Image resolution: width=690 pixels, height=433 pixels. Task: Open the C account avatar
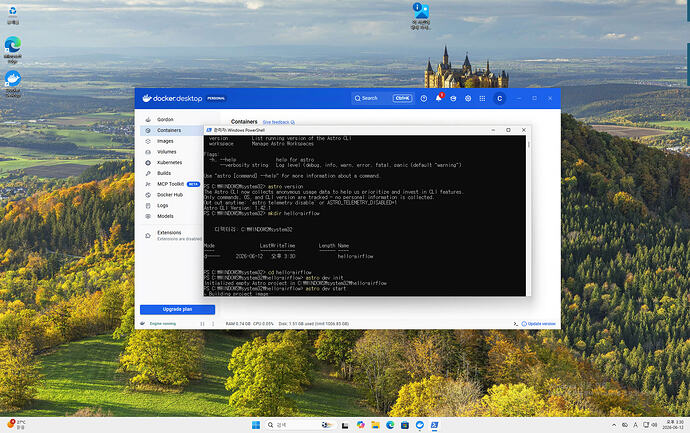pos(499,99)
